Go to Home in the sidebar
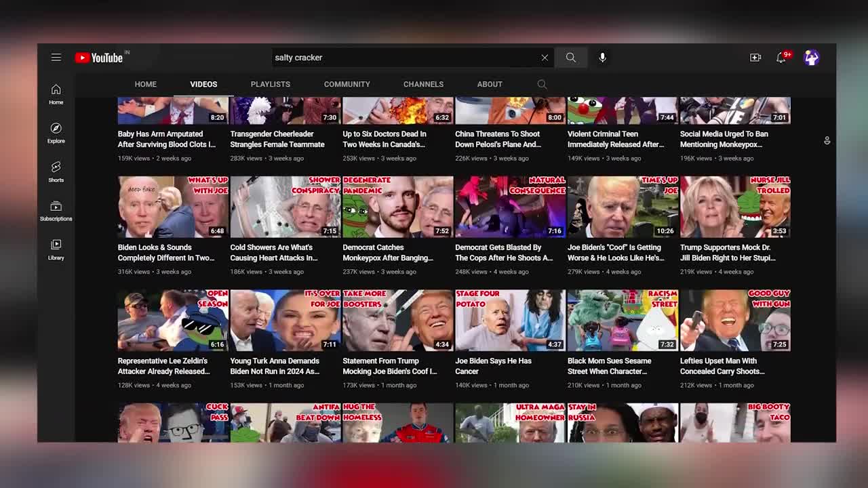Image resolution: width=868 pixels, height=488 pixels. coord(56,94)
